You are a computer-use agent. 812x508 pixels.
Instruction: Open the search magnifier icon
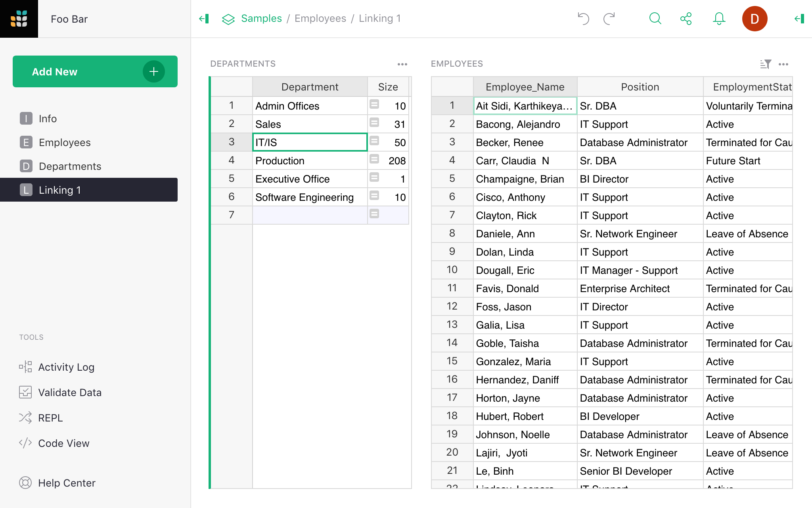pos(655,19)
